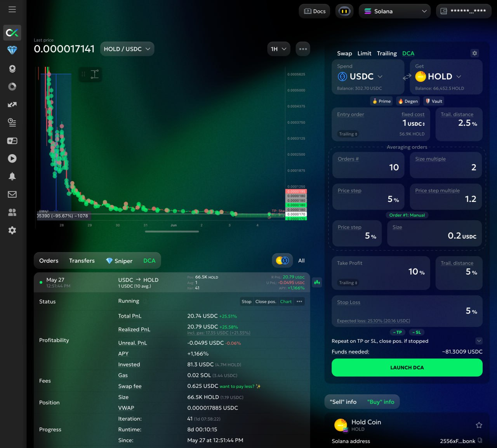Image resolution: width=497 pixels, height=448 pixels.
Task: Apply the Vault preset
Action: (434, 101)
